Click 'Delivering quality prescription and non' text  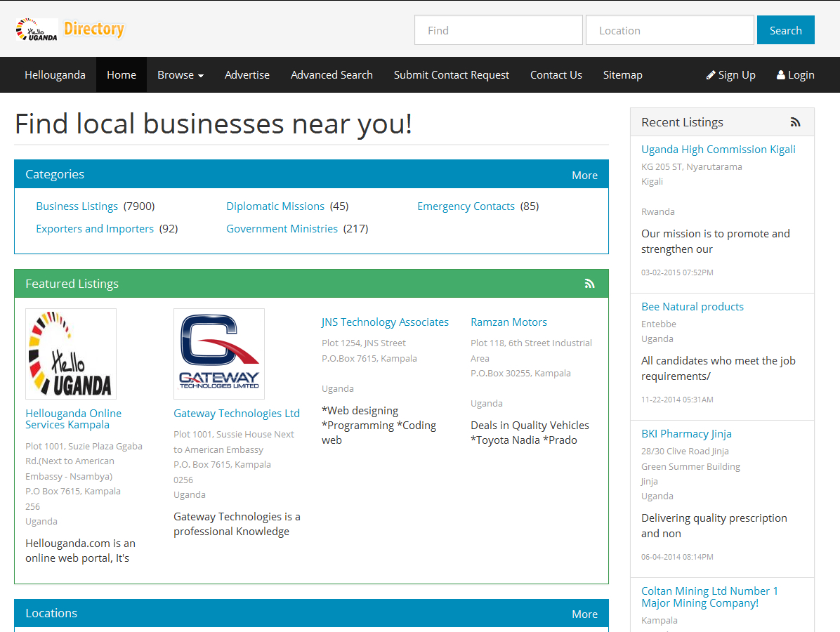coord(714,525)
